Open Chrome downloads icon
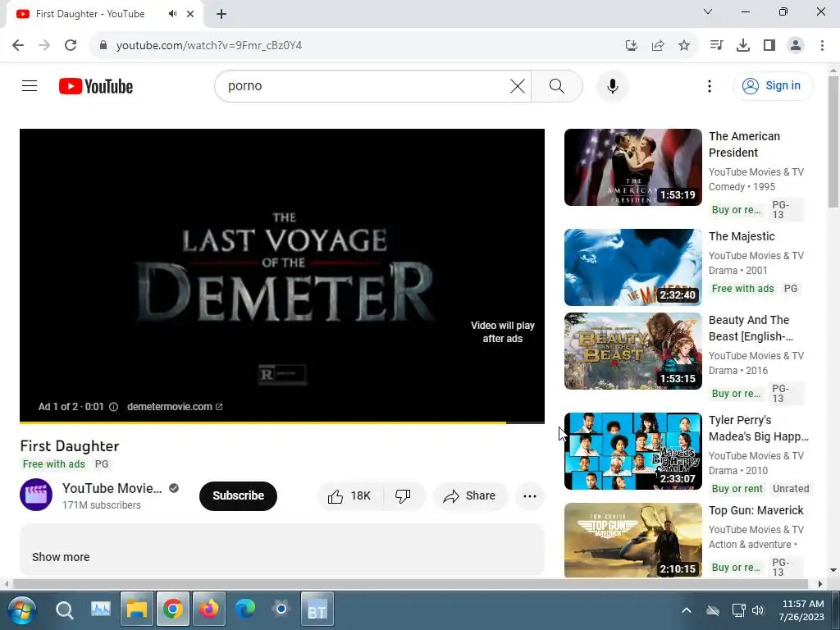 (743, 46)
